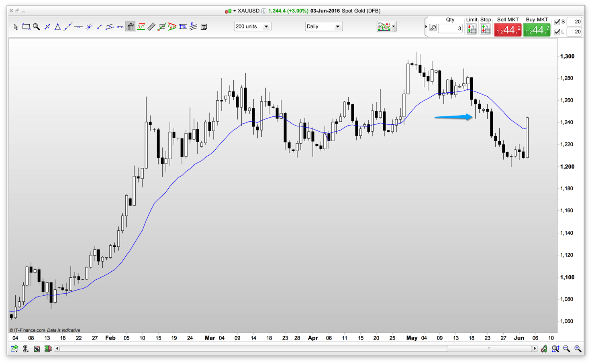Toggle the L checkbox
The height and width of the screenshot is (364, 592).
557,32
